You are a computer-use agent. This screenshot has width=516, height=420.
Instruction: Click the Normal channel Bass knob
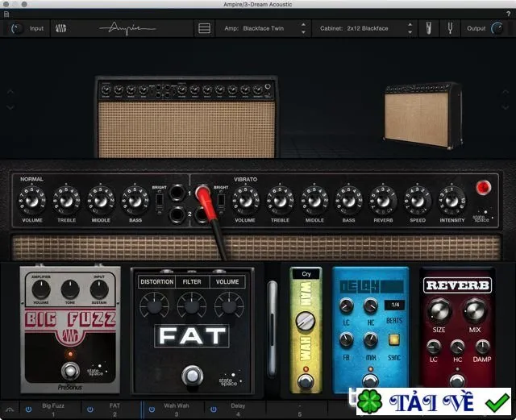click(x=135, y=200)
